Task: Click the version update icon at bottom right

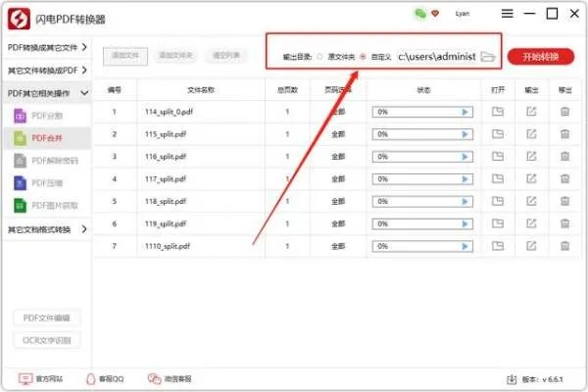Action: point(512,379)
